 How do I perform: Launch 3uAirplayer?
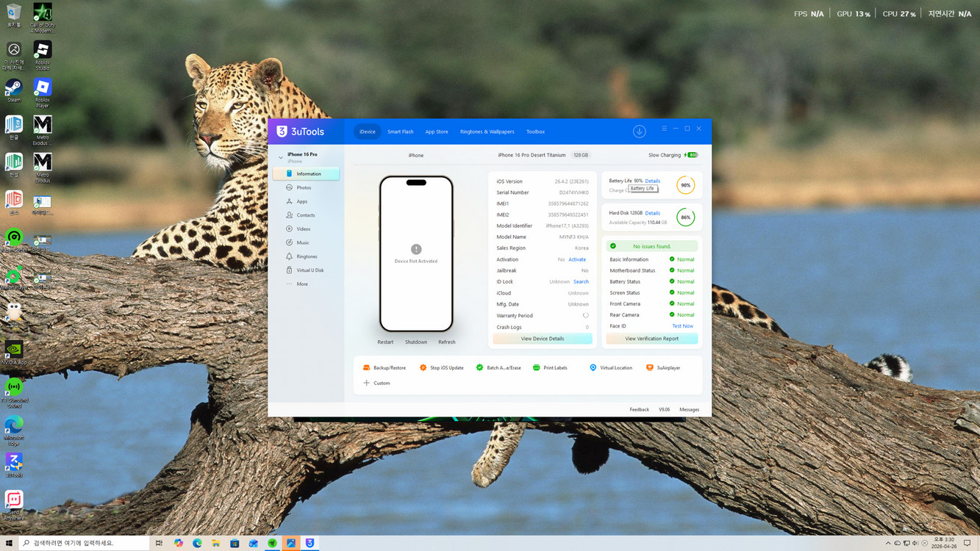(x=663, y=367)
